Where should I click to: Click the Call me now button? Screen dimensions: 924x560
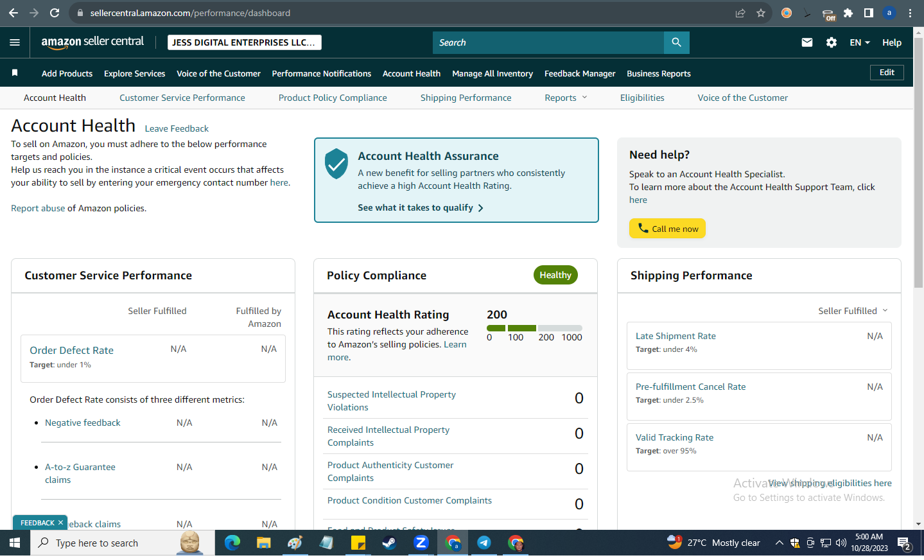(x=667, y=229)
